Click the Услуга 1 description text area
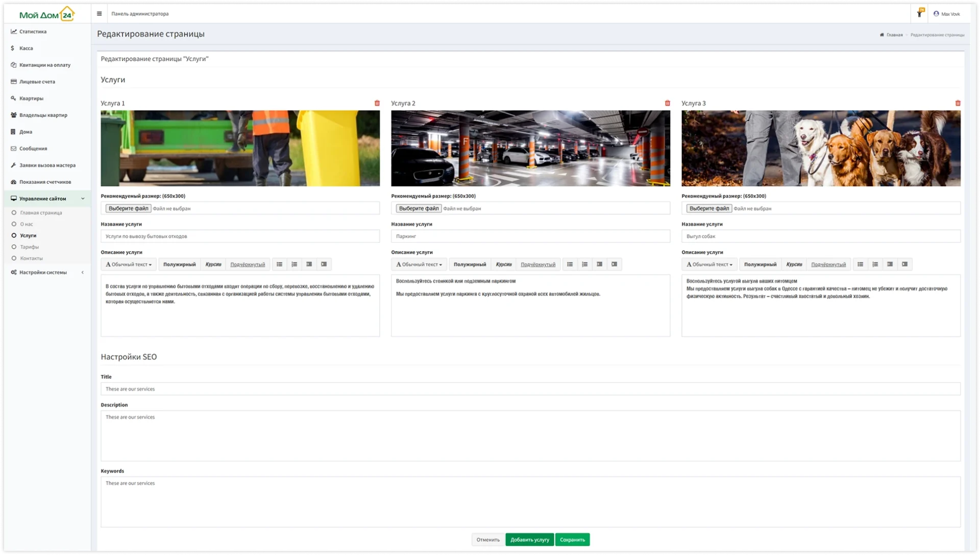 [x=240, y=306]
